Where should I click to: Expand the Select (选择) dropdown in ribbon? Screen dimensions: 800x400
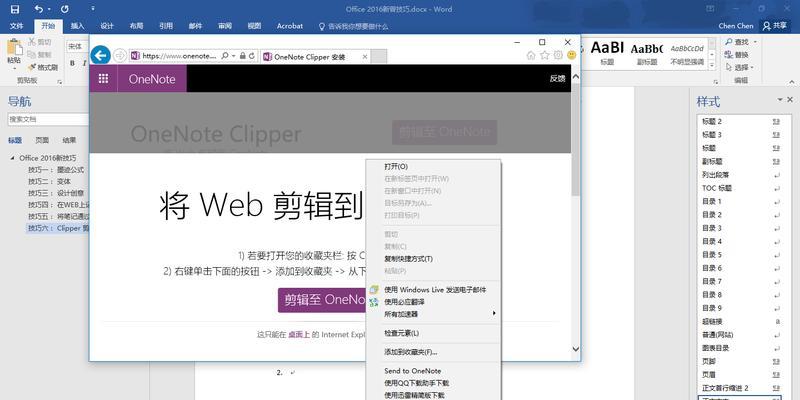coord(752,67)
